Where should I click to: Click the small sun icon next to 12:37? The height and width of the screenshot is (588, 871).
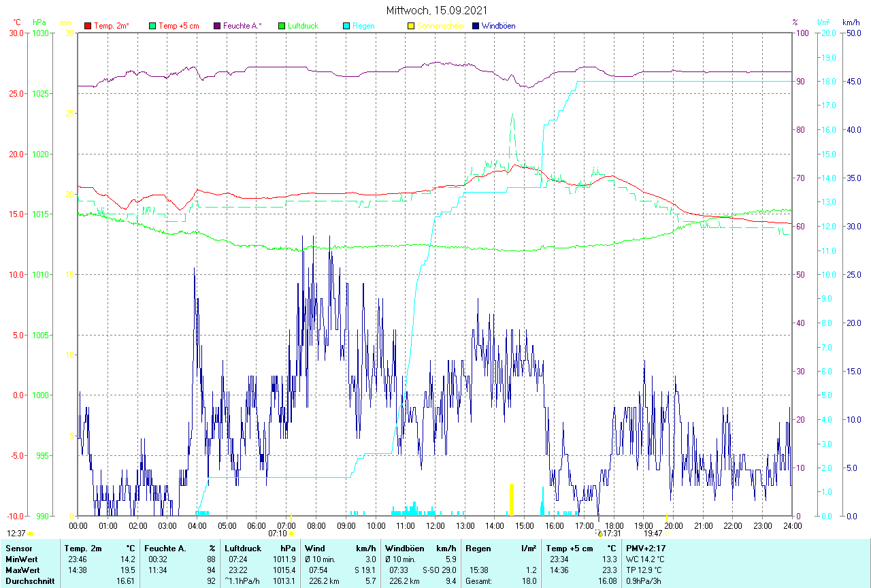coord(30,534)
